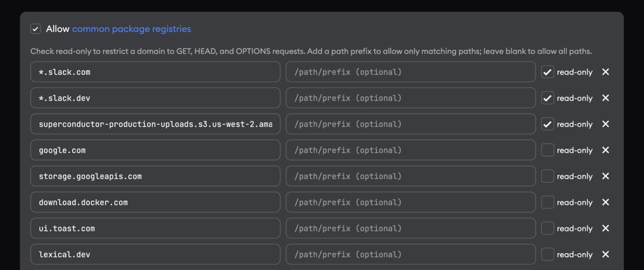Image resolution: width=644 pixels, height=270 pixels.
Task: Edit the storage.googleapis.com domain field
Action: 155,176
